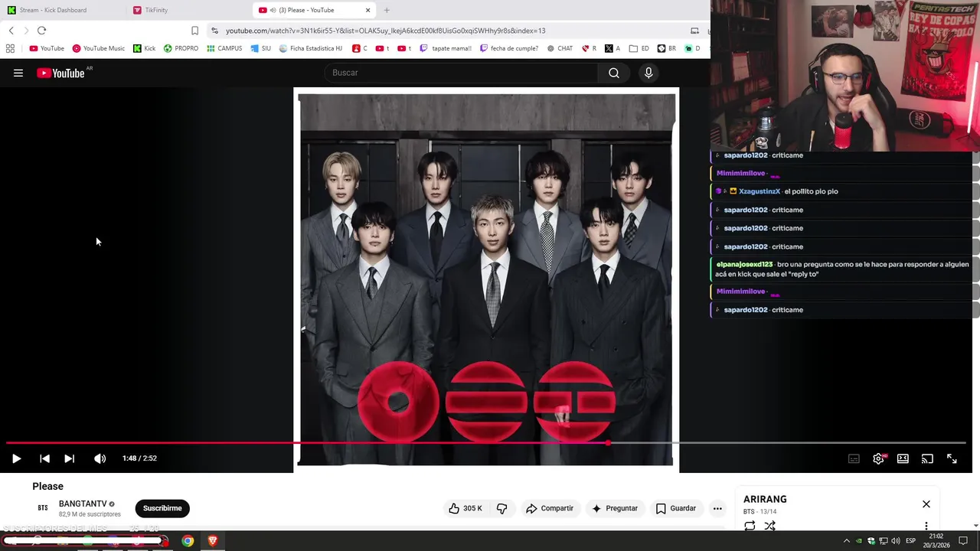The width and height of the screenshot is (980, 551).
Task: Subscribe with the Suscribirme button
Action: 162,508
